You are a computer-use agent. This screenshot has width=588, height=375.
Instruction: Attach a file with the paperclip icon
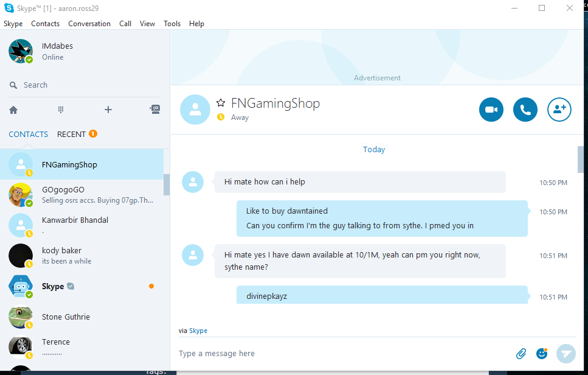(x=521, y=354)
